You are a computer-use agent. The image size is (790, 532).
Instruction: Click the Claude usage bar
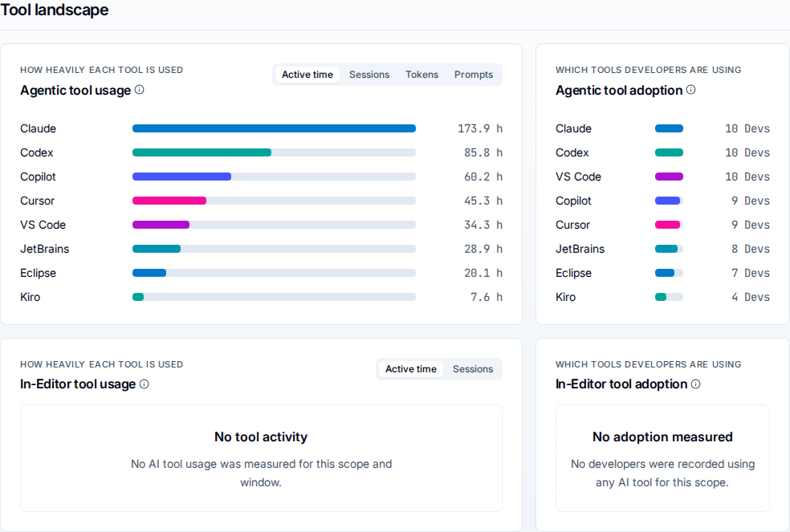coord(274,128)
